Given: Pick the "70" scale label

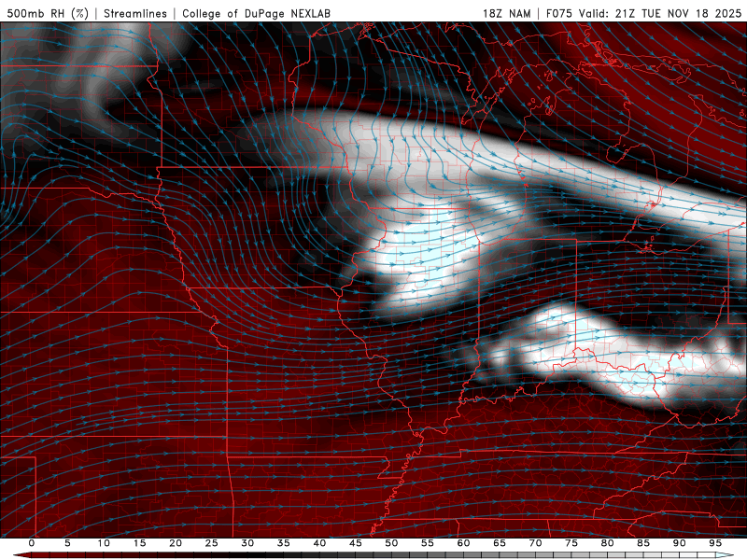Looking at the screenshot, I should [x=535, y=543].
